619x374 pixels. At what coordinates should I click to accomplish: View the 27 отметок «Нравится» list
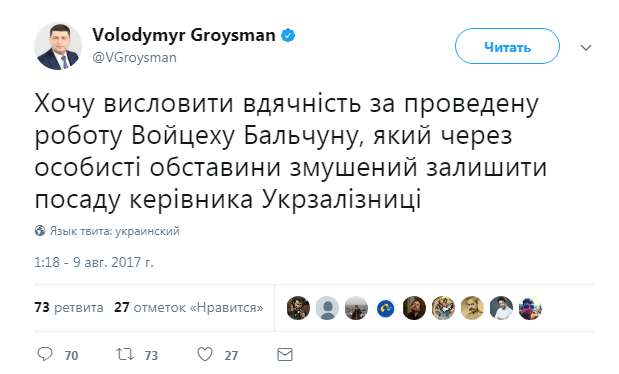tap(189, 307)
